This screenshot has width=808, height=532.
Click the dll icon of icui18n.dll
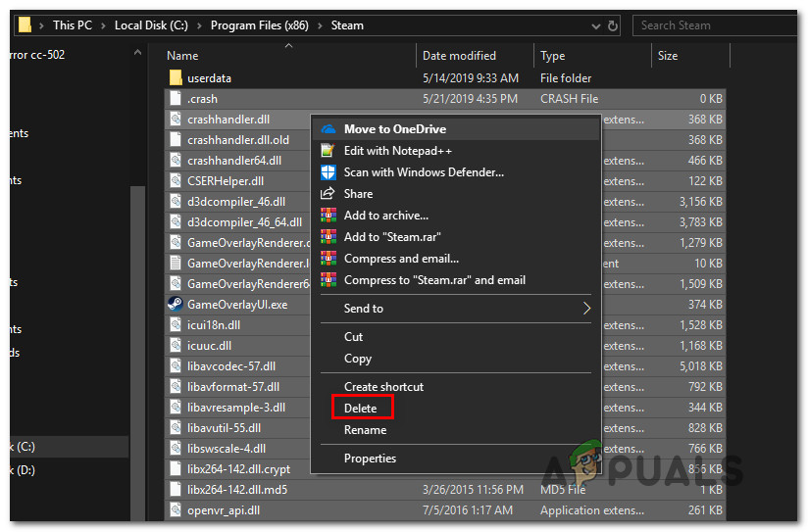click(x=176, y=325)
